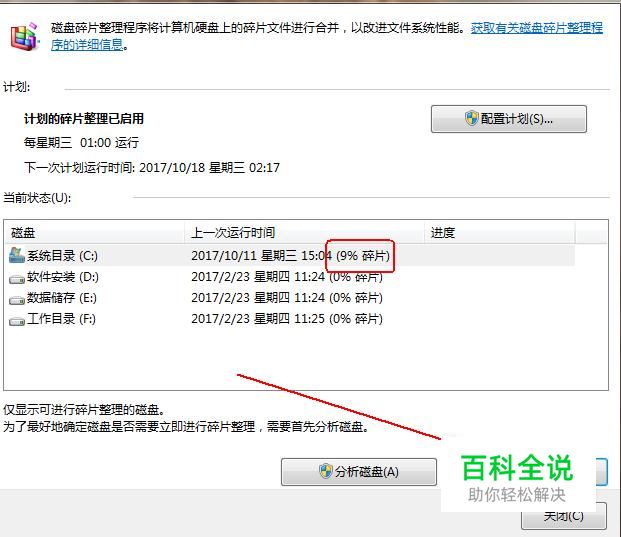Select the 数据储存 (E:) disk row
This screenshot has height=537, width=621.
pos(291,298)
